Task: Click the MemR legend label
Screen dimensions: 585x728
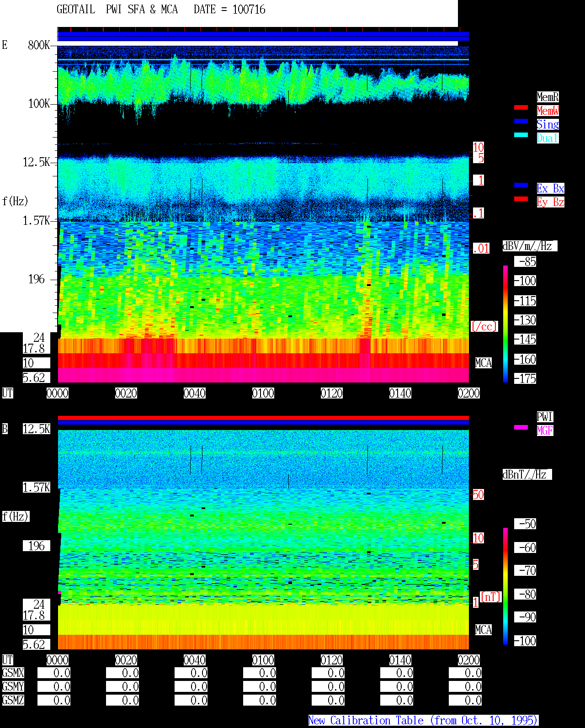Action: 548,97
